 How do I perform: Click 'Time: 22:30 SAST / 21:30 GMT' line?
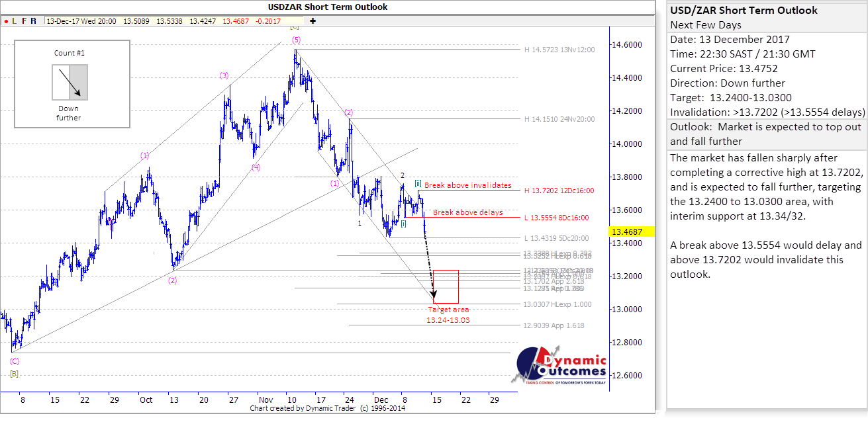[742, 54]
